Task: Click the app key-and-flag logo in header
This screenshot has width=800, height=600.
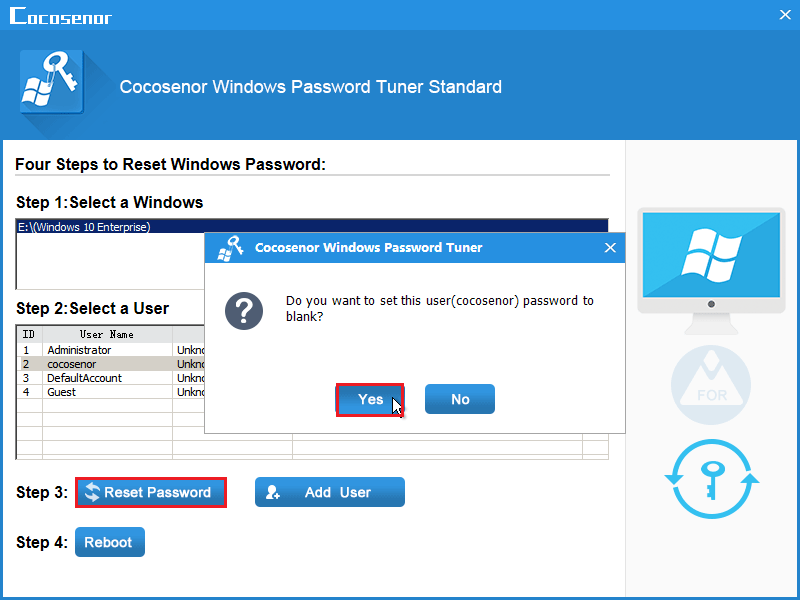Action: pos(52,82)
